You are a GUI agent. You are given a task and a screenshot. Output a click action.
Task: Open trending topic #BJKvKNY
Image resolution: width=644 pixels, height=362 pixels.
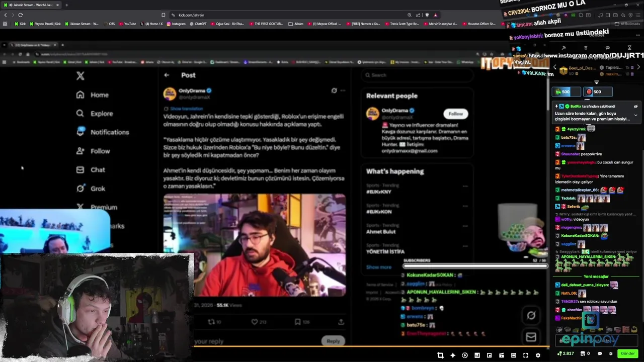pyautogui.click(x=379, y=192)
